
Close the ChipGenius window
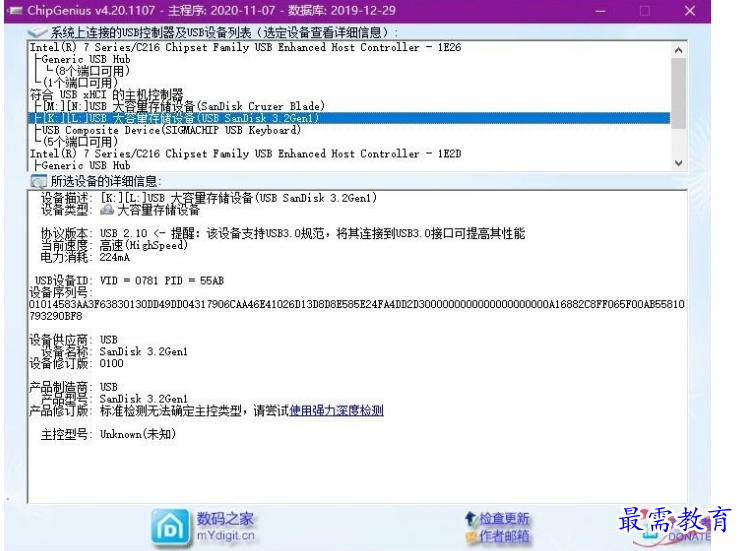690,11
